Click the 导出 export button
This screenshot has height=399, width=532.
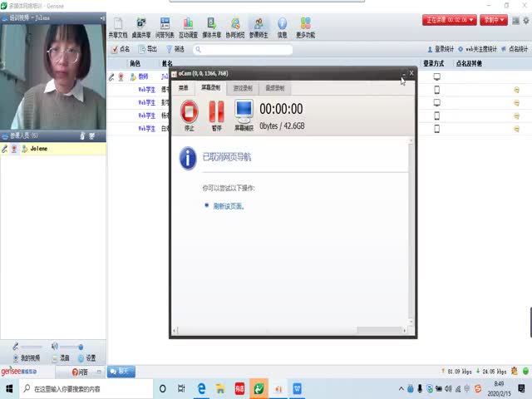[148, 50]
